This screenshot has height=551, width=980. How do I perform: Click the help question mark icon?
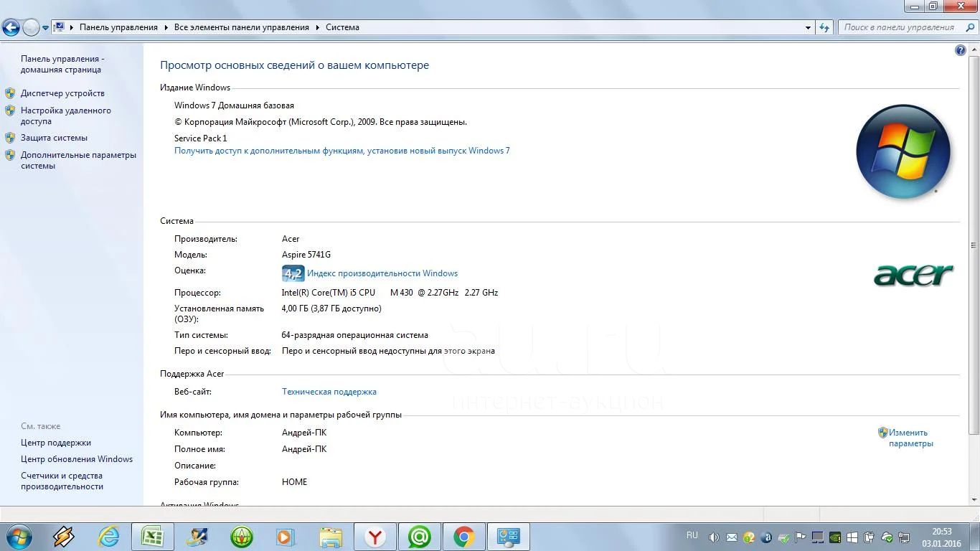(961, 50)
